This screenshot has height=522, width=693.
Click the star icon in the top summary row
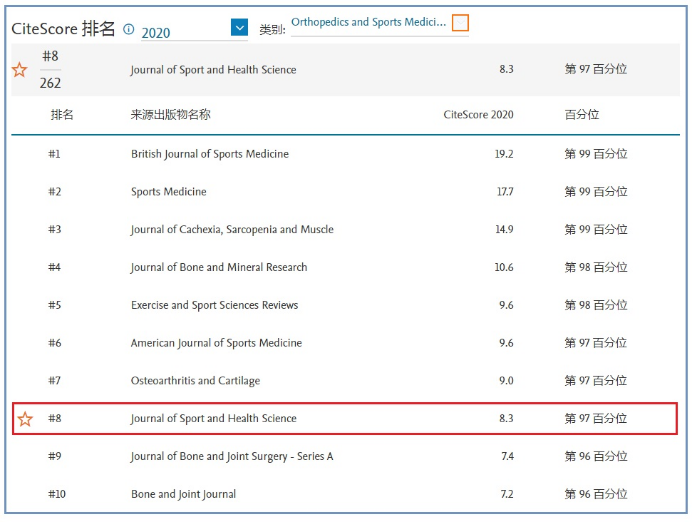[x=19, y=70]
